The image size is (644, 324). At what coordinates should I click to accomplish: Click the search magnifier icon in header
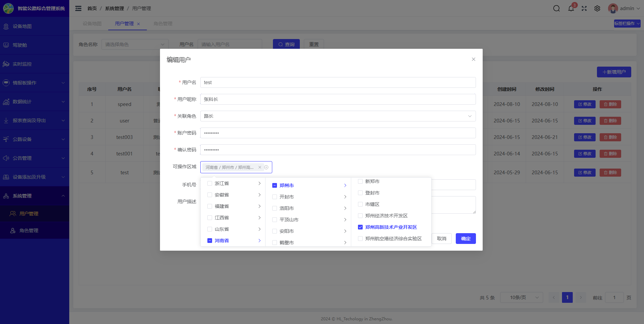tap(556, 8)
